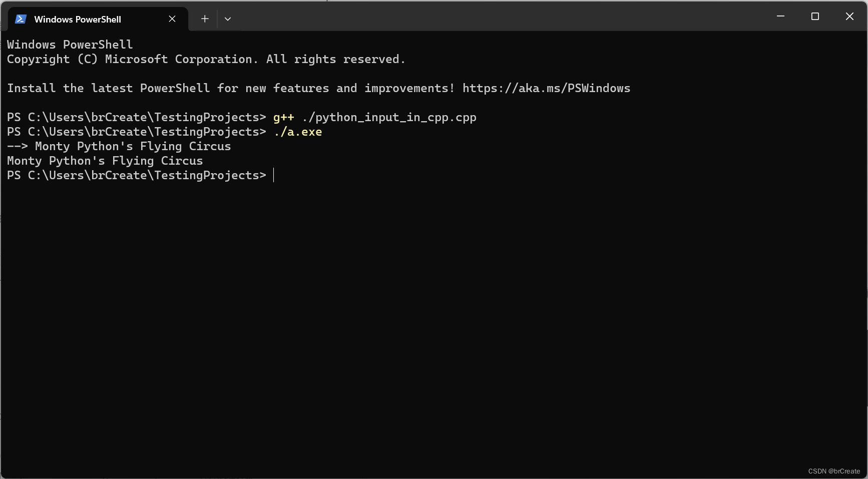868x479 pixels.
Task: Select the ./a.exe command text
Action: (298, 132)
